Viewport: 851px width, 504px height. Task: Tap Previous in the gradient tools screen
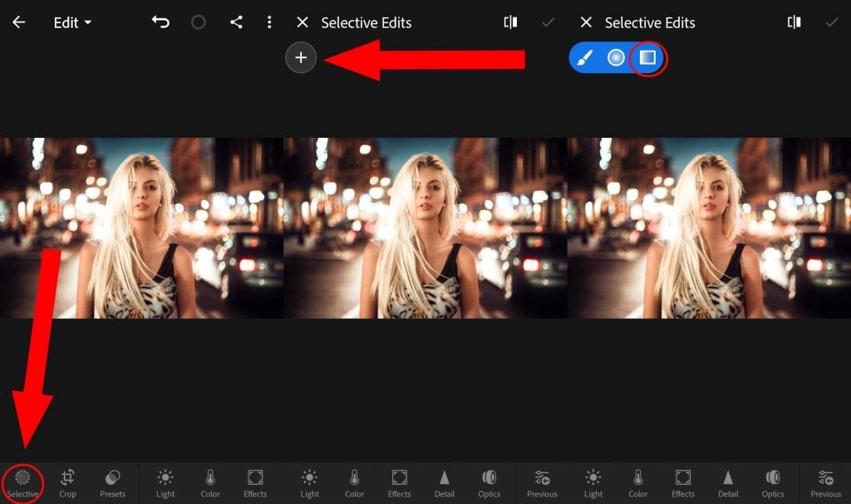pos(825,482)
